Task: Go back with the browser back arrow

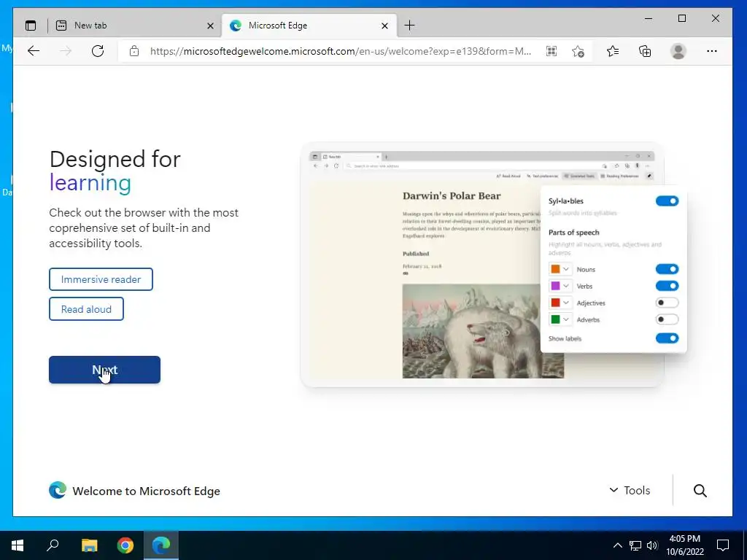Action: point(34,51)
